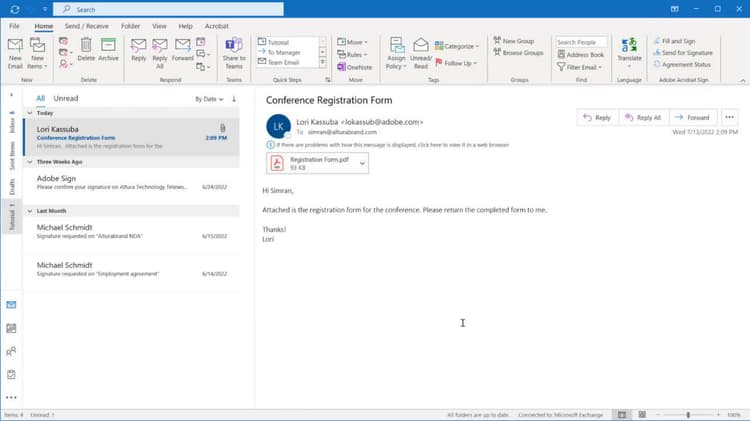The height and width of the screenshot is (421, 750).
Task: Expand the attachment dropdown arrow
Action: tap(362, 163)
